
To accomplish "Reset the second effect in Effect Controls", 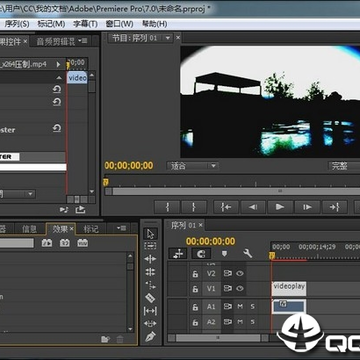I will pyautogui.click(x=57, y=102).
